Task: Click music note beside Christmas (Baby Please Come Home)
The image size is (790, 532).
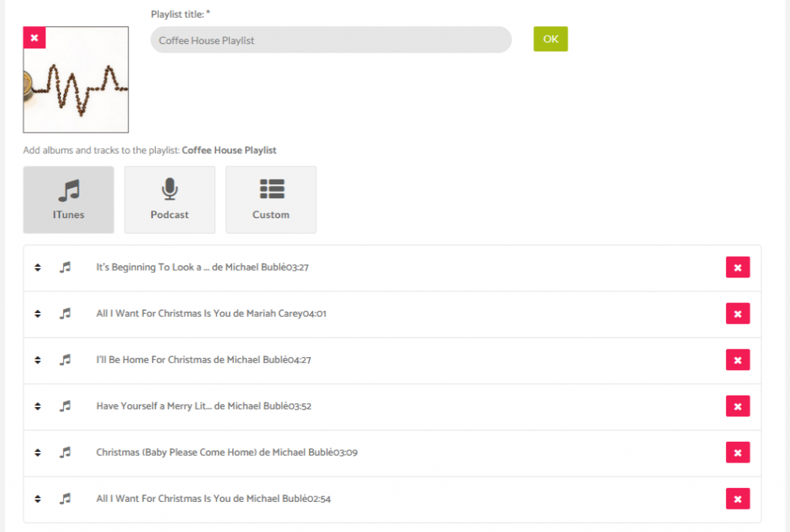Action: point(65,453)
